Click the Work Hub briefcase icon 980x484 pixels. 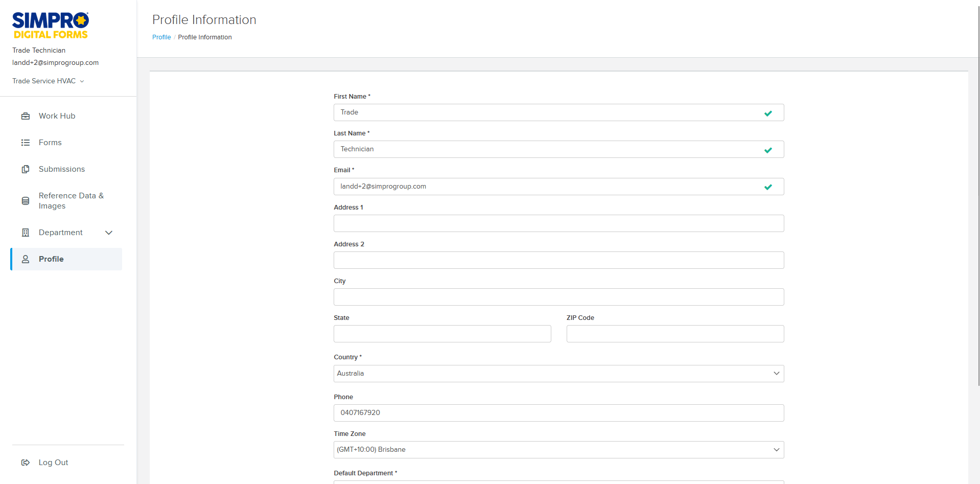pos(26,116)
